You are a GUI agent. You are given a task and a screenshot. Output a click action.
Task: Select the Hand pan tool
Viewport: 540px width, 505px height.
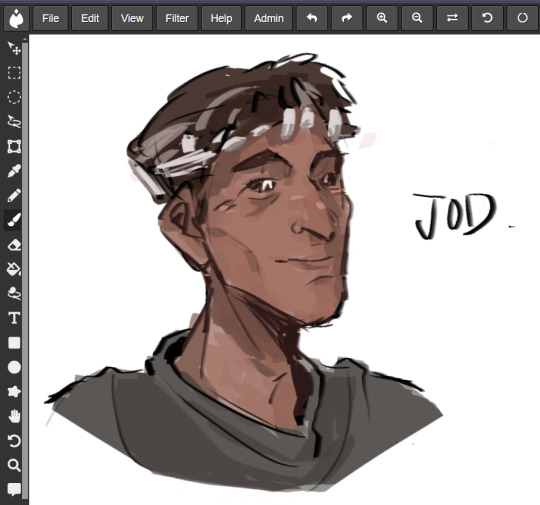(14, 416)
